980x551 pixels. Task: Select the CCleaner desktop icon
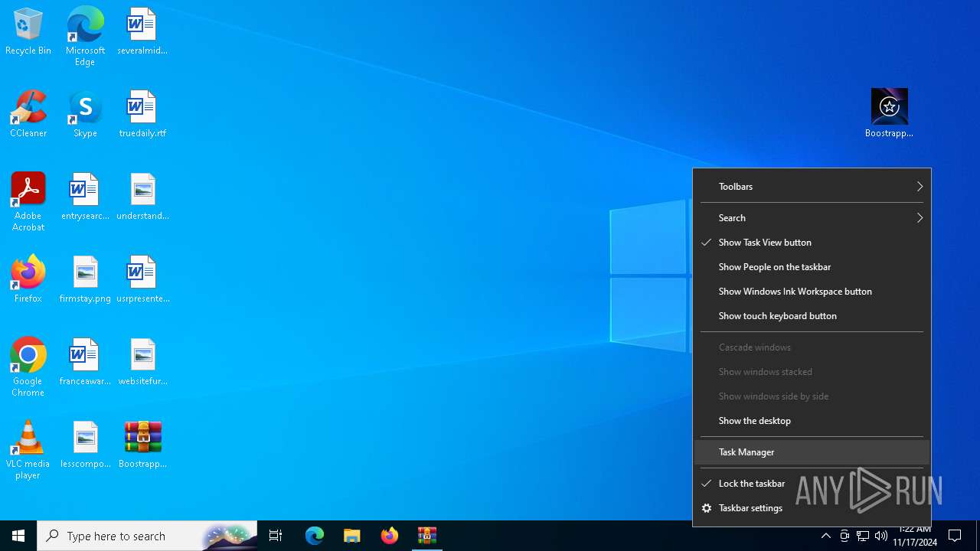[x=28, y=115]
